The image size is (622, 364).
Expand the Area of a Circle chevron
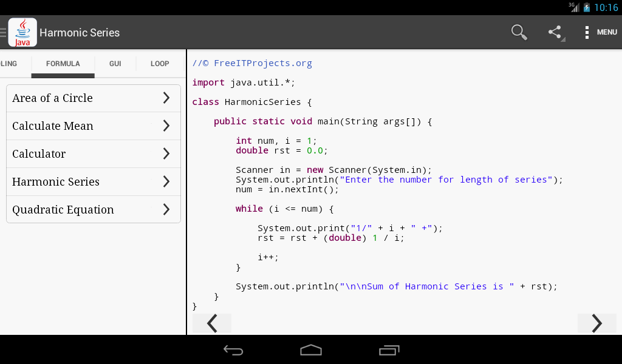tap(166, 98)
